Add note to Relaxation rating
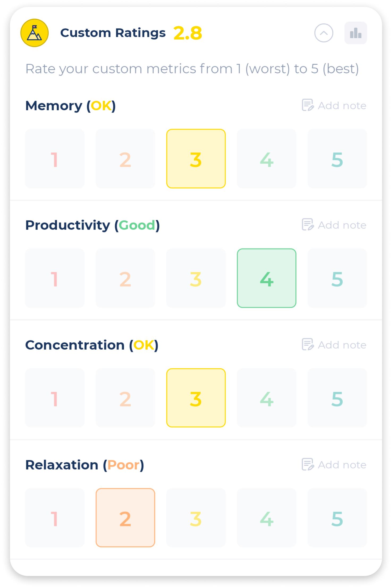The width and height of the screenshot is (391, 588). tap(334, 465)
